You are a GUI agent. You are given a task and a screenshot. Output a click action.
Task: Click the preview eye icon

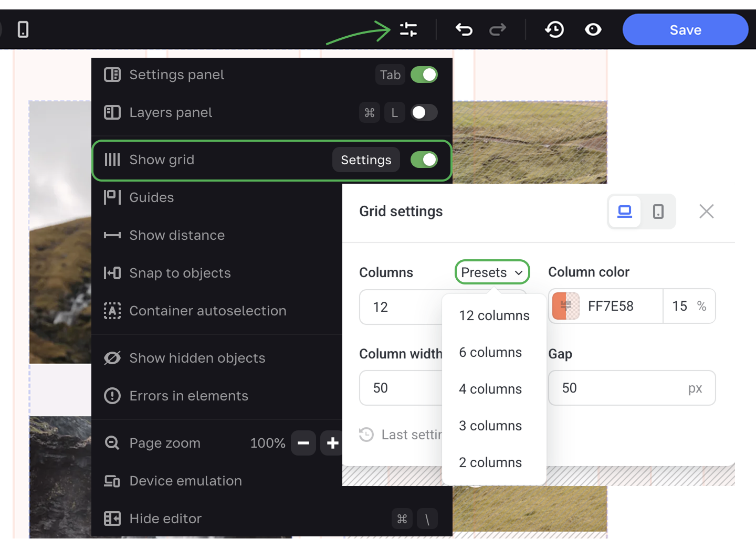[593, 29]
